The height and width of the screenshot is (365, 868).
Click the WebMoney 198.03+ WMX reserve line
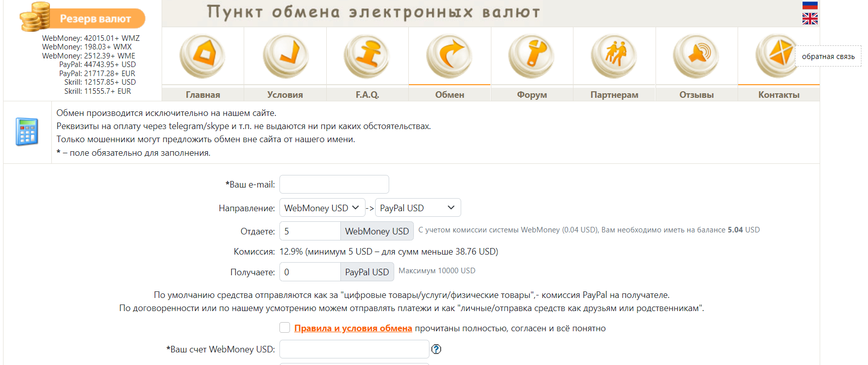click(x=87, y=47)
